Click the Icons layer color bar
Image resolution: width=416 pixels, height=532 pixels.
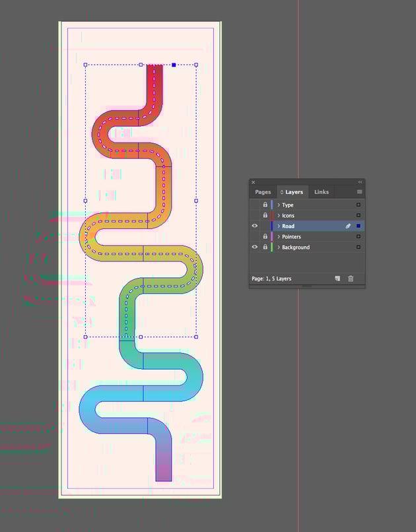[272, 215]
